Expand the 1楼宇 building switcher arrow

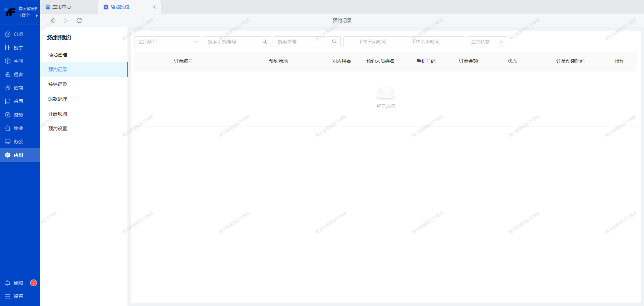click(37, 15)
